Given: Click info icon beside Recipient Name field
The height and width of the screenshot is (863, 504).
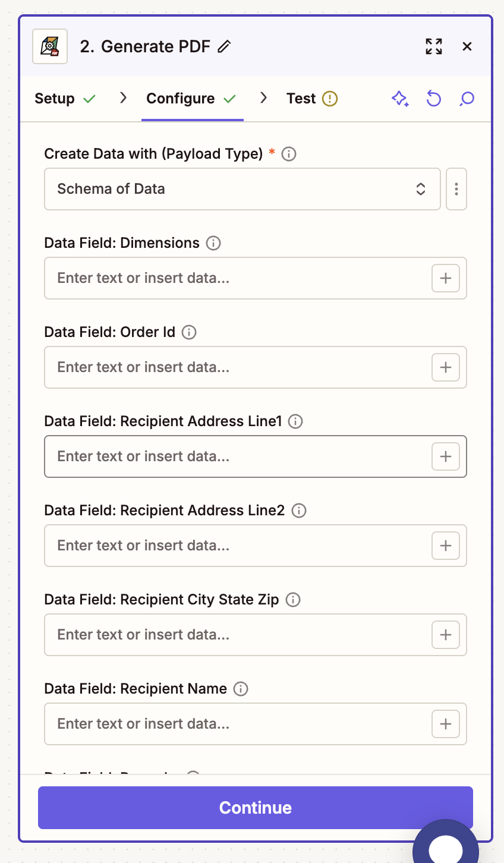Looking at the screenshot, I should pos(241,689).
